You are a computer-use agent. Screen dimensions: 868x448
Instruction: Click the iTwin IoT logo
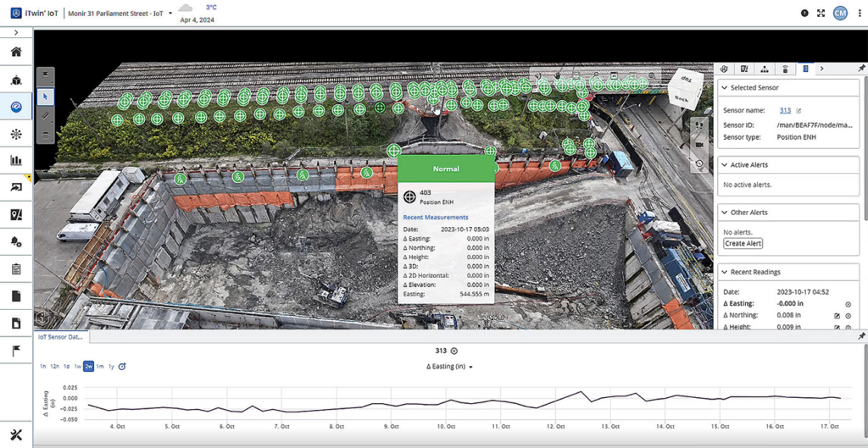[x=34, y=13]
